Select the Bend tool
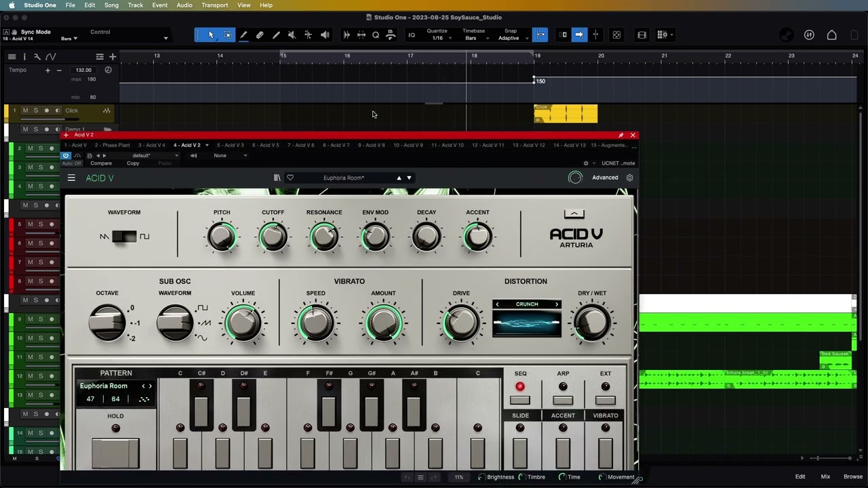This screenshot has height=488, width=868. pyautogui.click(x=308, y=35)
